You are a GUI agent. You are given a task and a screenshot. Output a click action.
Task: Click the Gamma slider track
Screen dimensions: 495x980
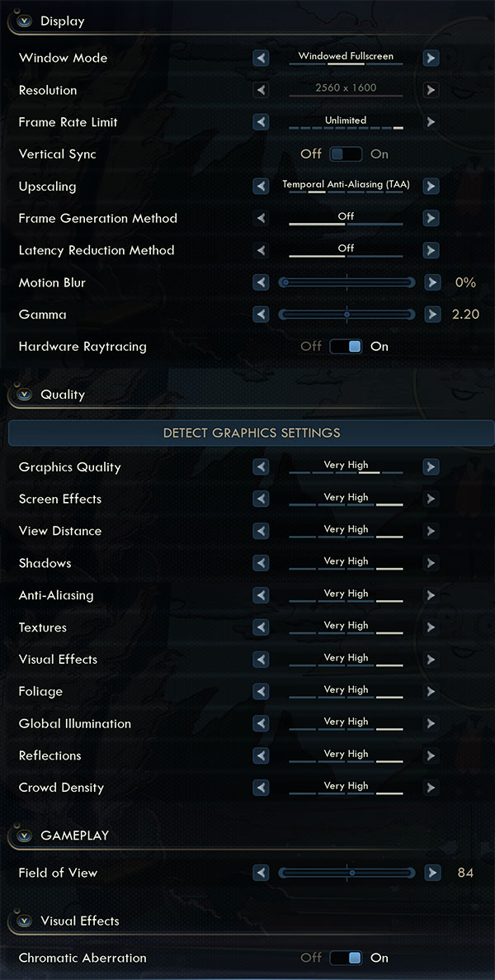click(346, 315)
